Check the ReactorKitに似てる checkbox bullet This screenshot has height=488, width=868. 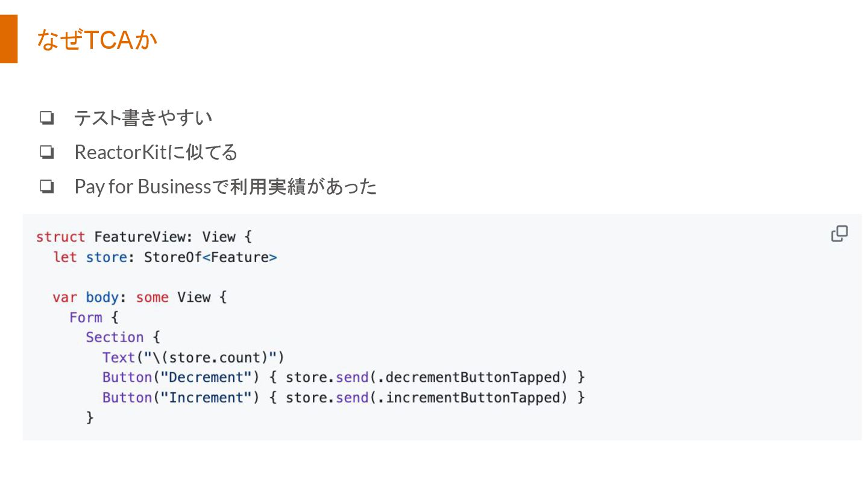46,152
